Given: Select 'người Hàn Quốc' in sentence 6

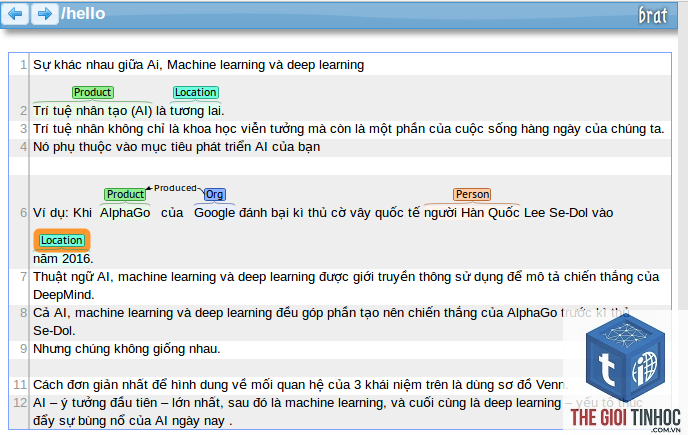Looking at the screenshot, I should point(472,213).
